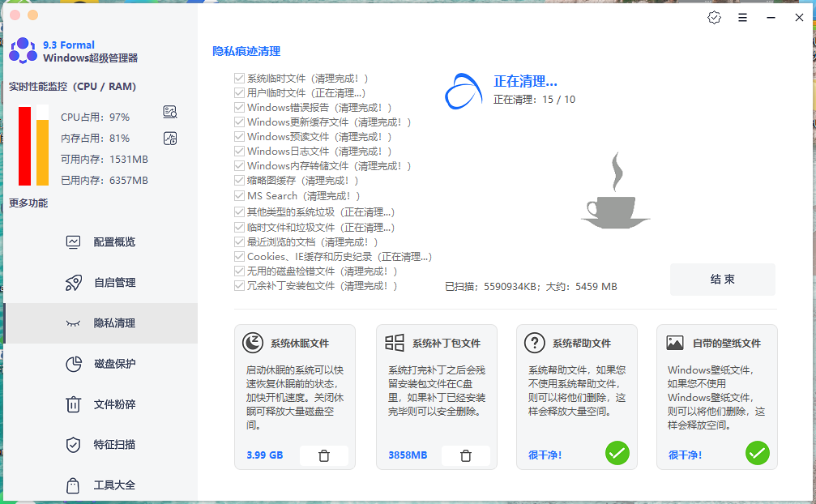Click the 自带的壁纸文件 picture icon
The width and height of the screenshot is (816, 504).
coord(675,343)
